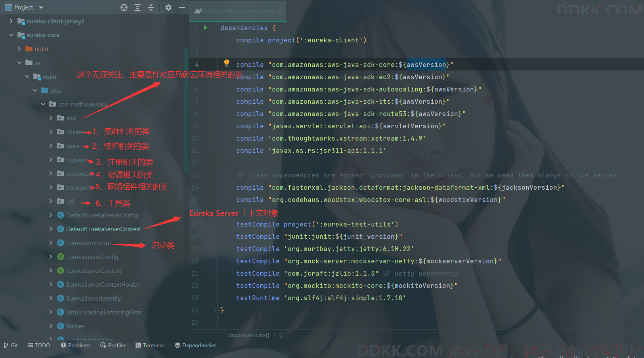Select the registry package
This screenshot has width=644, height=358.
coord(76,160)
